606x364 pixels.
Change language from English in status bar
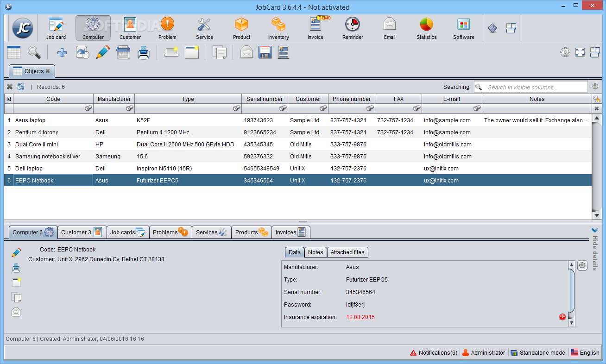pos(585,352)
